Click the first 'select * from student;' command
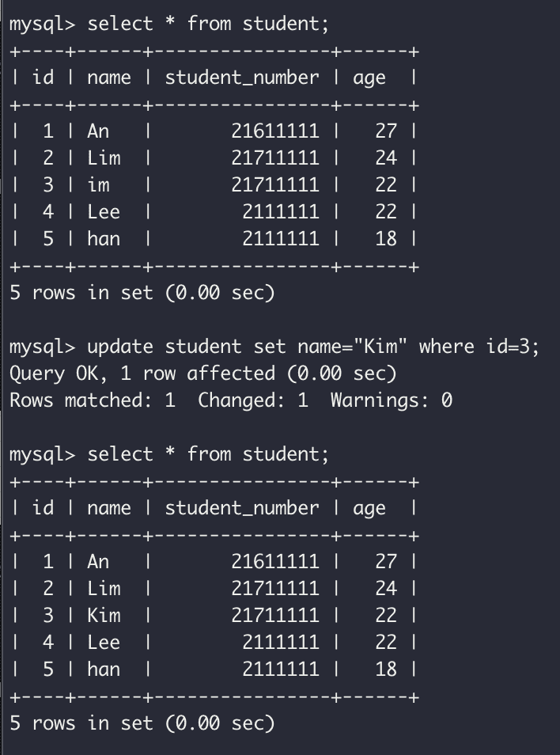 coord(208,24)
